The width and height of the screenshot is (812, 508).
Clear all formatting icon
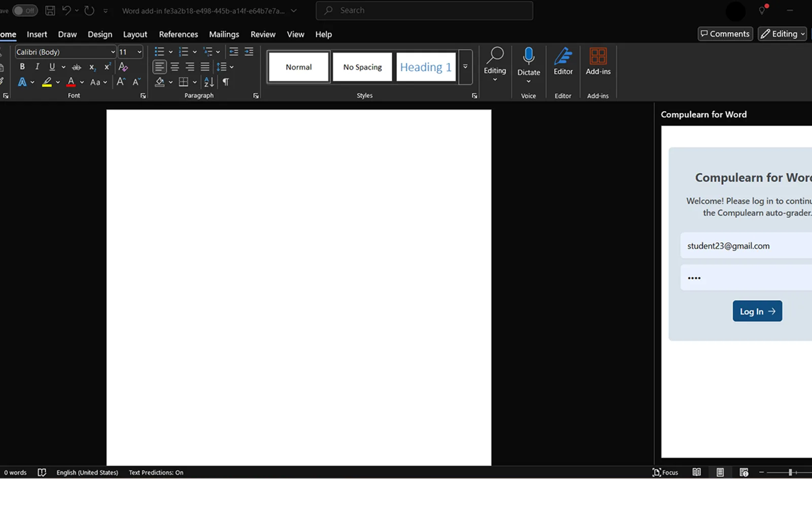(123, 67)
